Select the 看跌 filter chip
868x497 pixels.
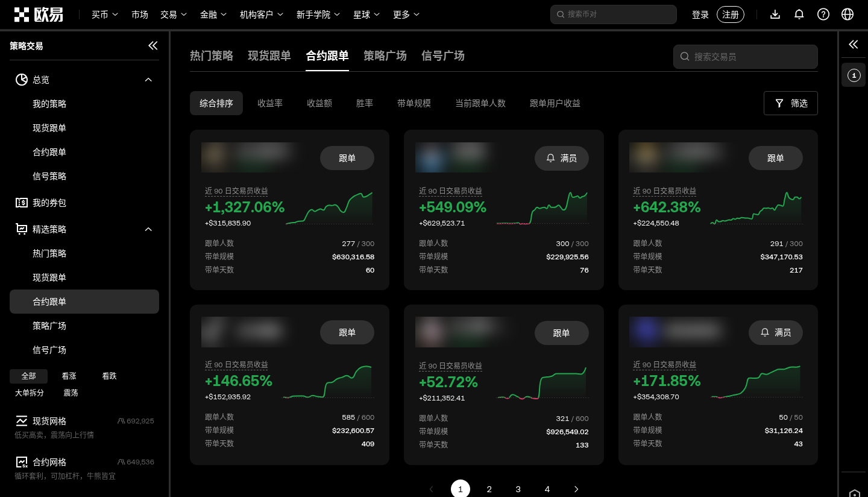[109, 376]
